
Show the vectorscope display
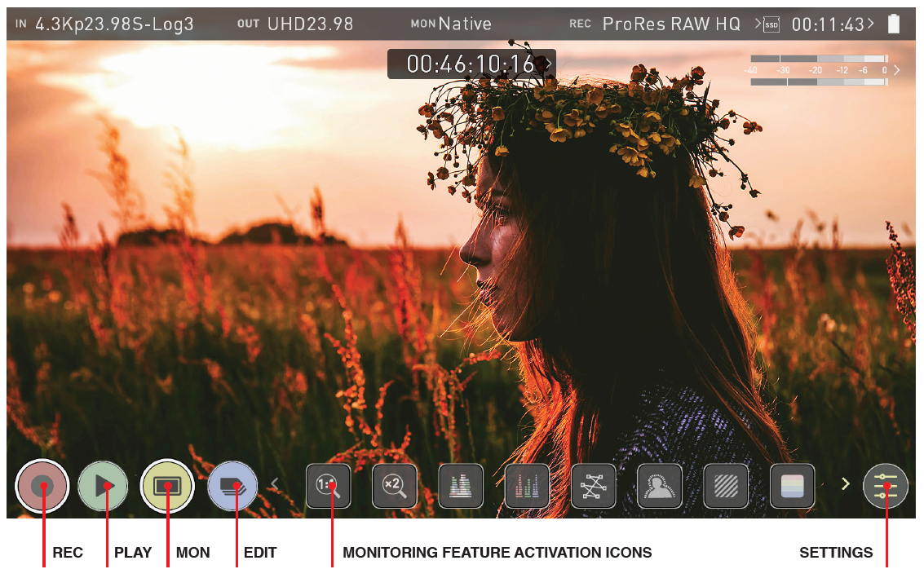click(x=593, y=486)
